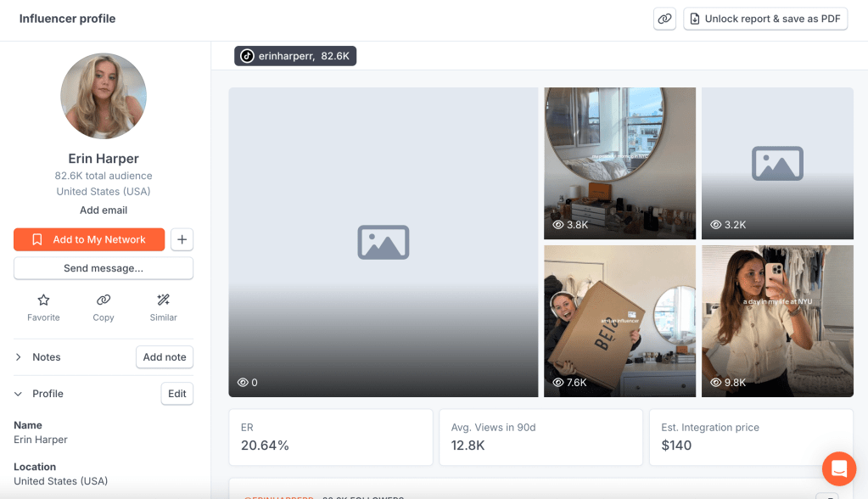This screenshot has height=499, width=868.
Task: Click the Add email link
Action: coord(104,210)
